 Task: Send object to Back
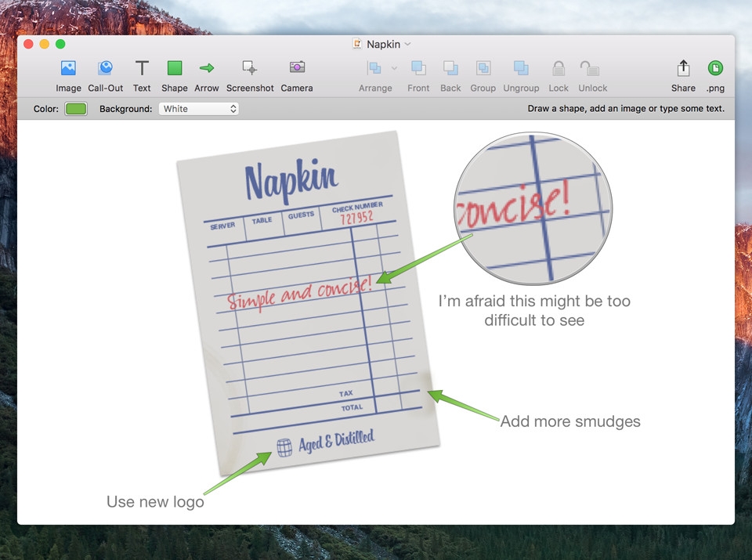450,68
